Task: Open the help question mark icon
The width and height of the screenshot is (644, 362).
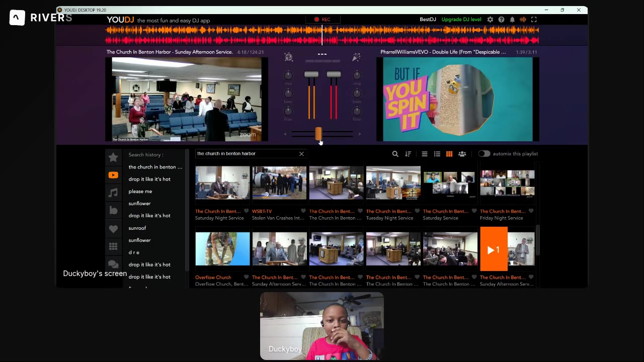Action: 501,20
